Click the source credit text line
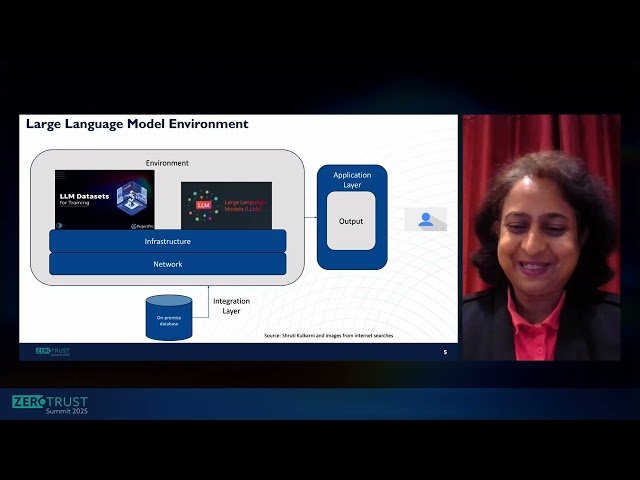The width and height of the screenshot is (640, 480). tap(328, 336)
